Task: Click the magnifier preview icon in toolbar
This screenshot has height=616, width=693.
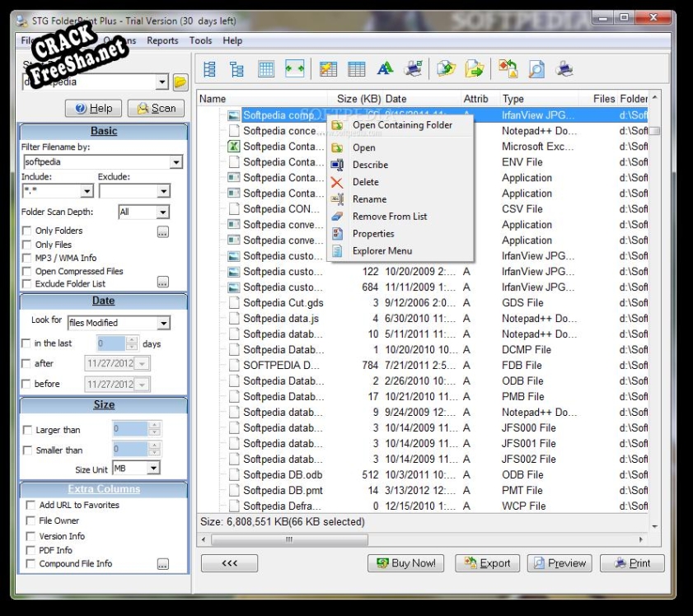Action: click(x=536, y=70)
